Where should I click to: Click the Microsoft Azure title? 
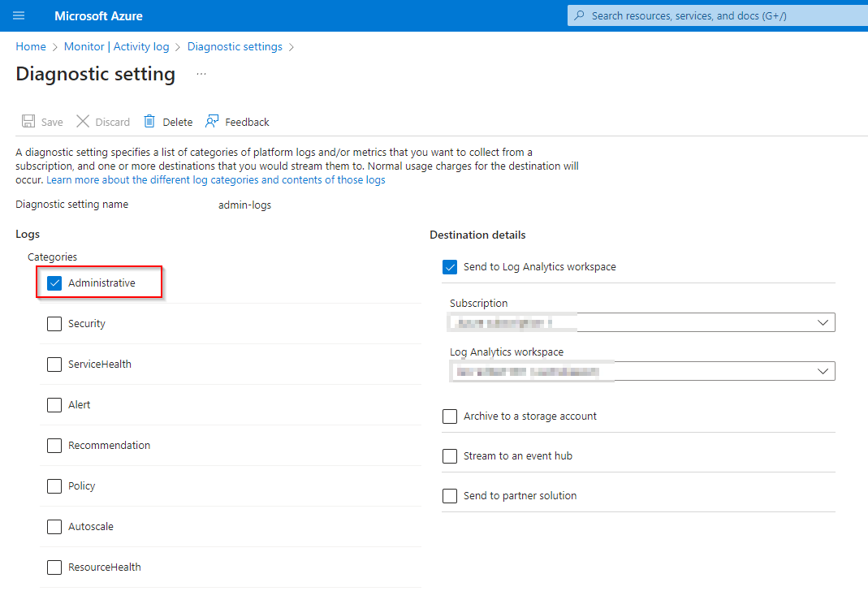pos(98,15)
